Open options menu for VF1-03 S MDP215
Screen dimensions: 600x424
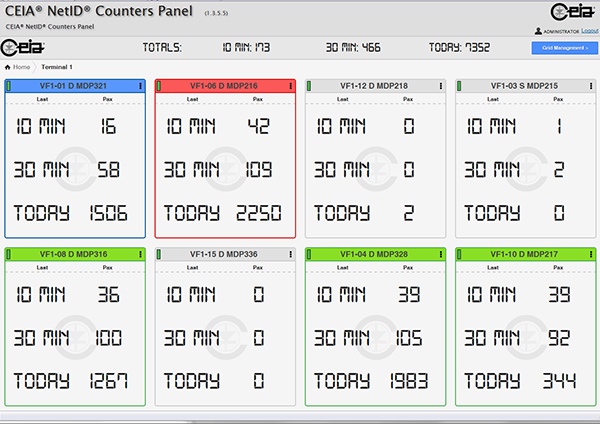pyautogui.click(x=591, y=86)
